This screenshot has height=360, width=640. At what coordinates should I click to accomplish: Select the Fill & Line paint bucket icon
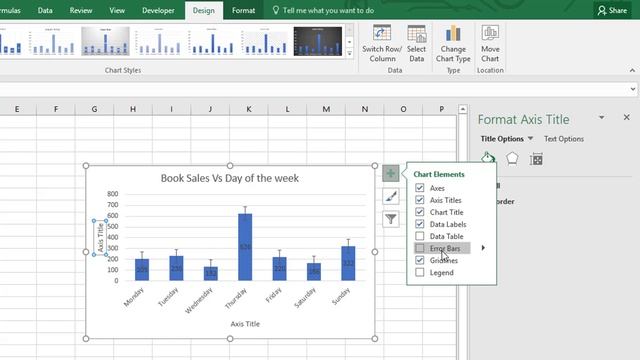[488, 158]
